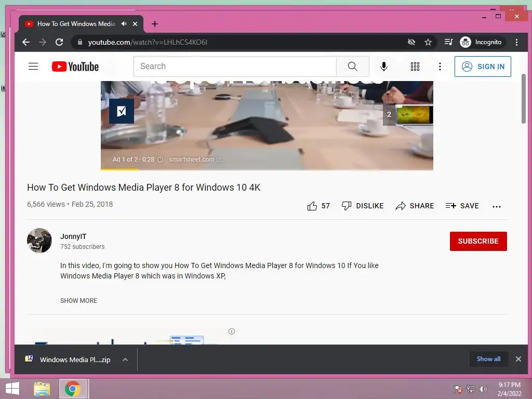532x399 pixels.
Task: Open more actions ellipsis beside SAVE
Action: (x=496, y=206)
